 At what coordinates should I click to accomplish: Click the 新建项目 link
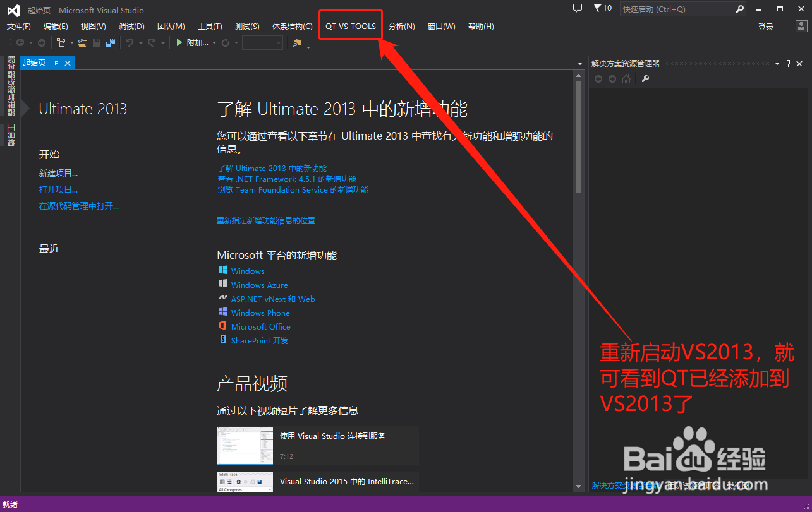(58, 172)
